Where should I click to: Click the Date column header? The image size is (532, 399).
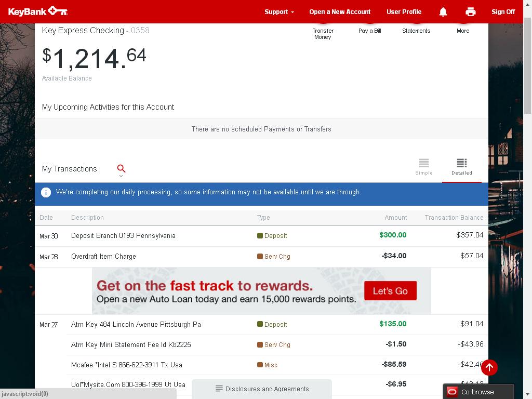coord(46,218)
